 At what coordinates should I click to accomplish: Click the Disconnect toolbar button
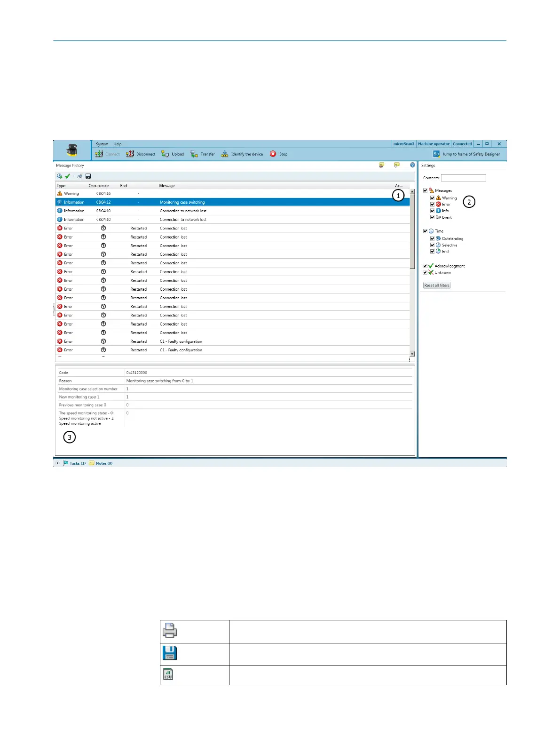[x=141, y=154]
